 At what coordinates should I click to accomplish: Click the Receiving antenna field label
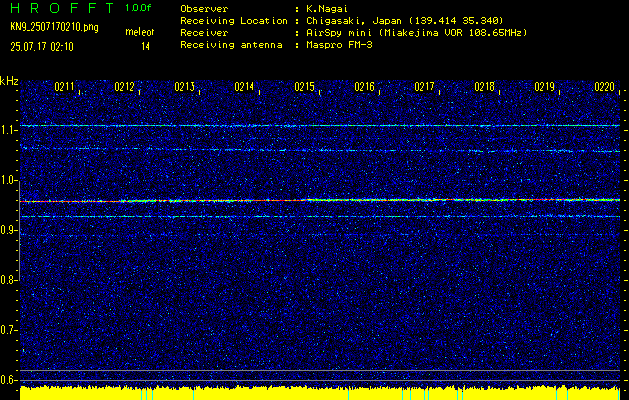tap(231, 45)
